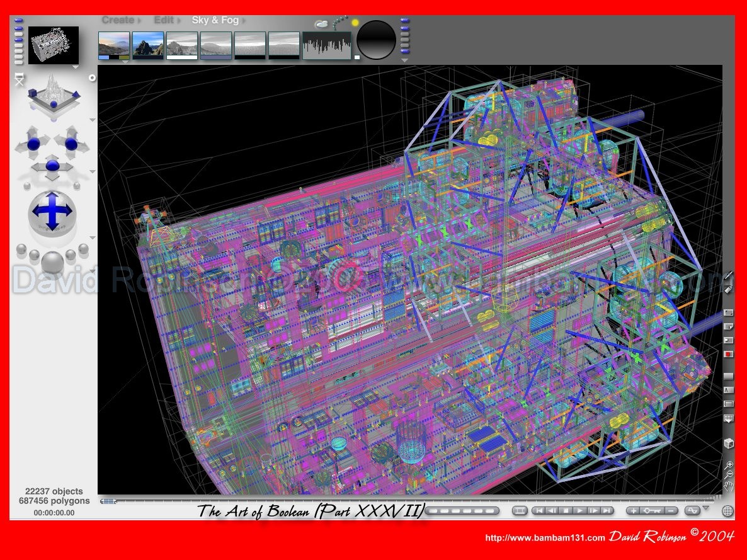747x560 pixels.
Task: Open the camera cross controls options triangle
Action: (92, 171)
